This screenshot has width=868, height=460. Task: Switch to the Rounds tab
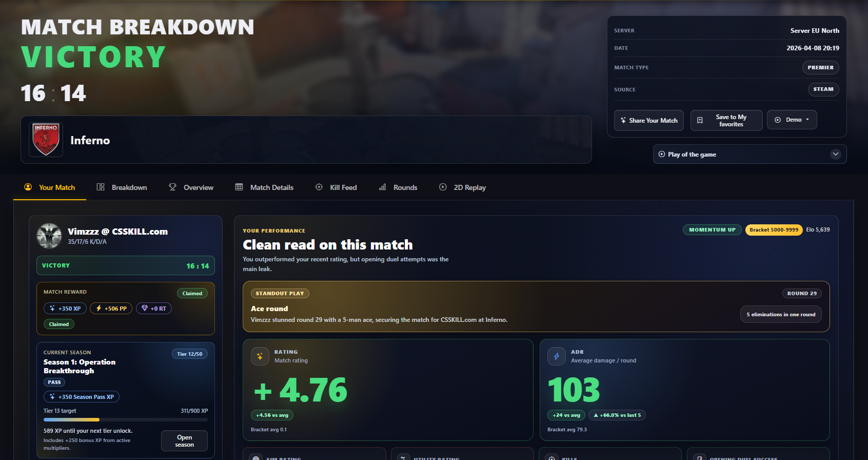[x=398, y=187]
